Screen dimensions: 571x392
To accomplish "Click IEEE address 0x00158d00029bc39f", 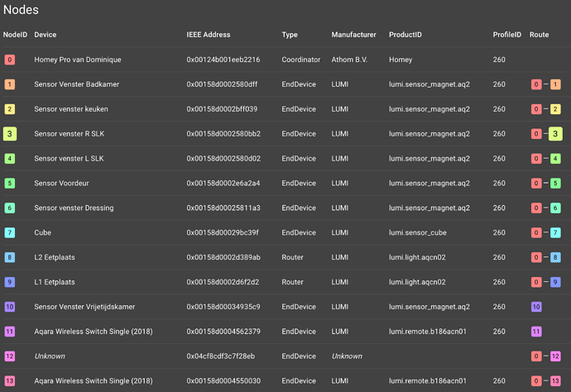I will tap(223, 232).
